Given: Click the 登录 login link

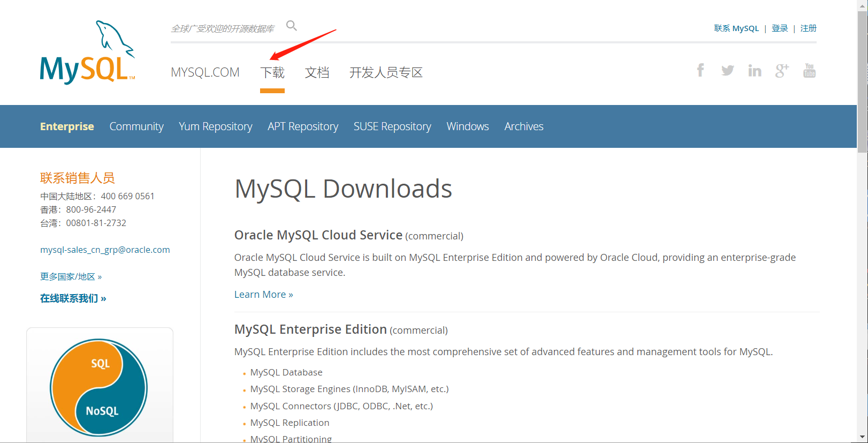Looking at the screenshot, I should (x=780, y=28).
